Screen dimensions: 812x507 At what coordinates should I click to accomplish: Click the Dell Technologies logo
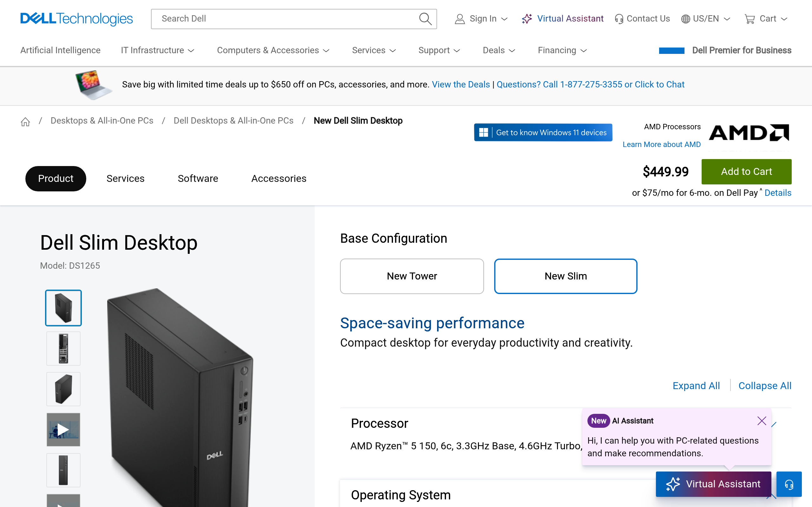tap(76, 19)
